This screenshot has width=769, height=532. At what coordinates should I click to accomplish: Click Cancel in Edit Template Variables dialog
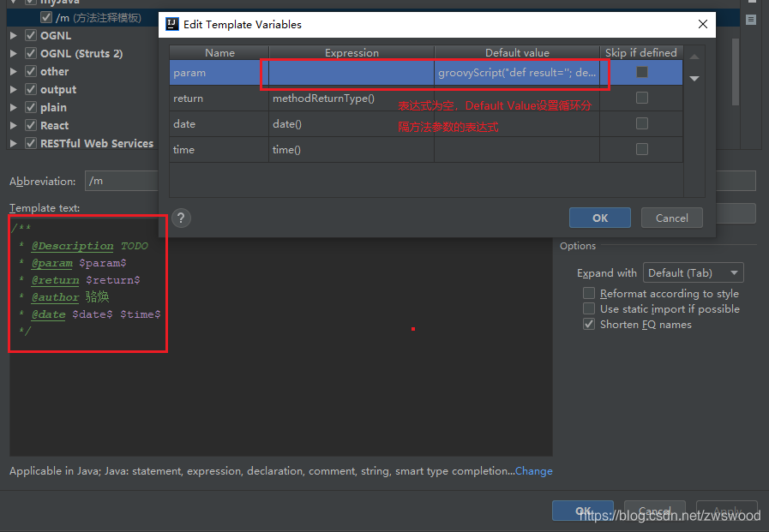click(x=672, y=218)
